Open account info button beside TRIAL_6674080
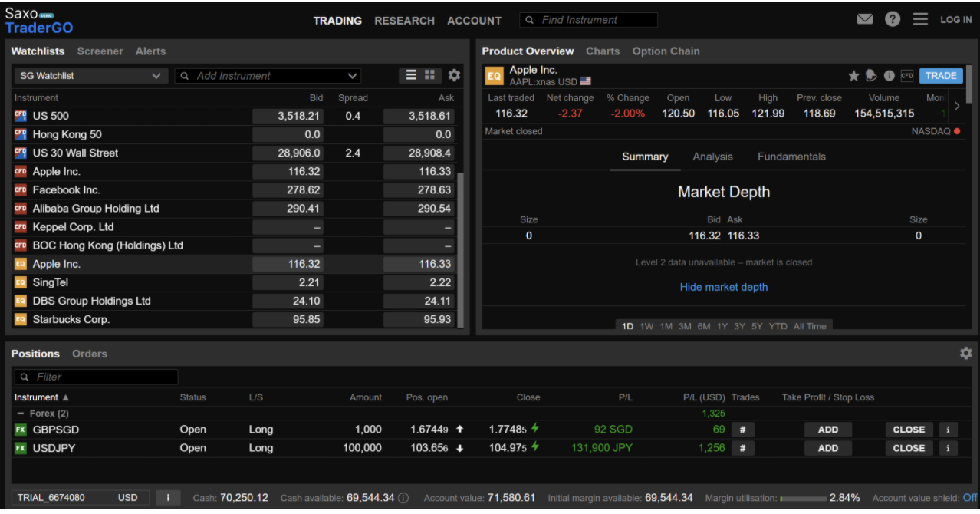Screen dimensions: 980x514 [x=168, y=498]
